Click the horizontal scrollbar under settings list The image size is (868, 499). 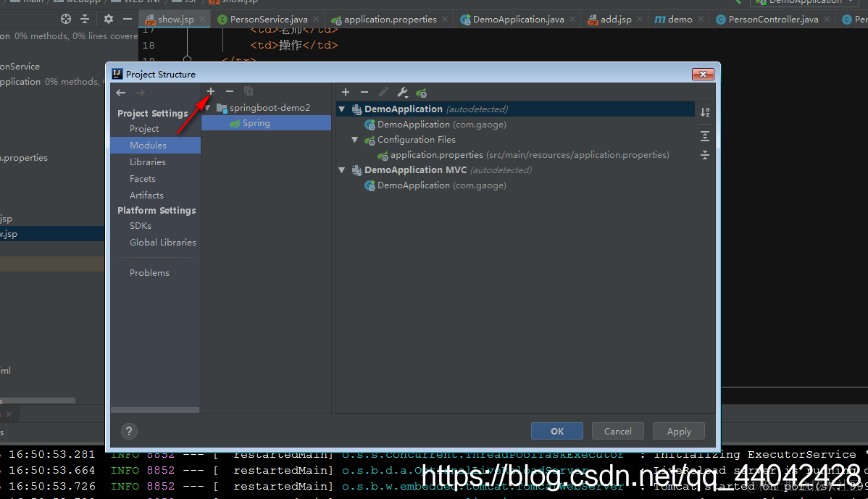(155, 410)
